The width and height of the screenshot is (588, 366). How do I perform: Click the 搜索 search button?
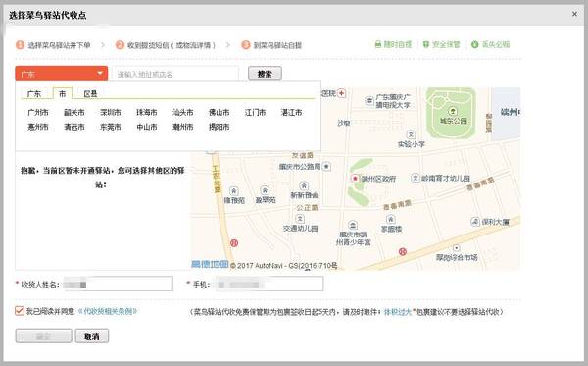point(265,74)
